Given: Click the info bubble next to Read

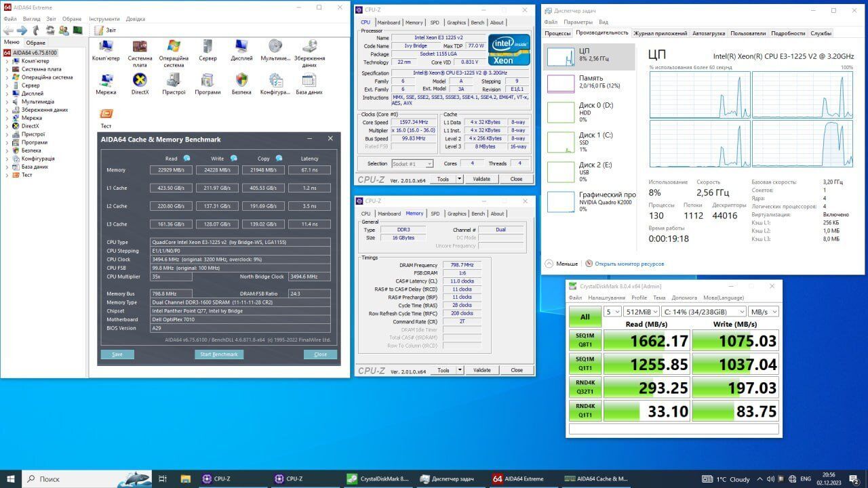Looking at the screenshot, I should click(186, 159).
